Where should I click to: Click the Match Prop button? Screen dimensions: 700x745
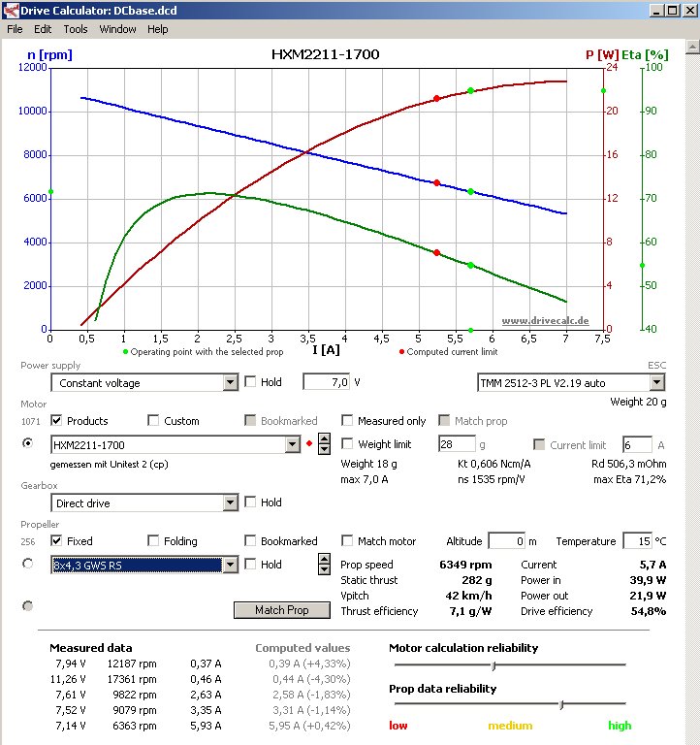click(x=281, y=610)
